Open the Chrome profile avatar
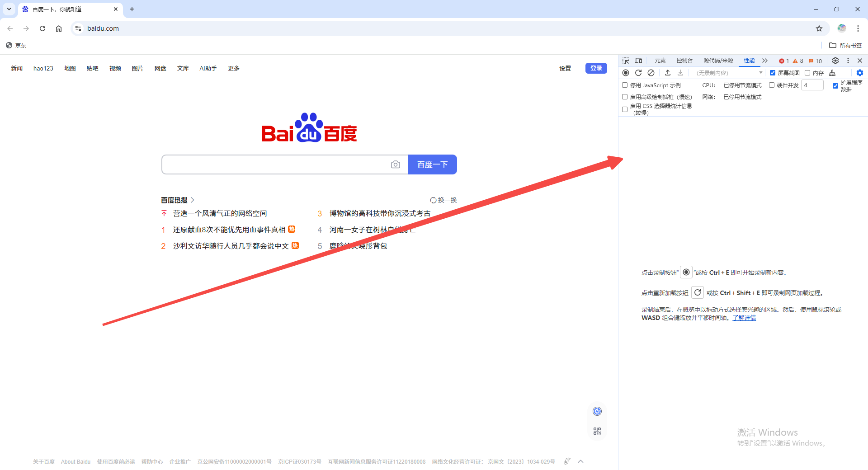Screen dimensions: 868x470 tap(842, 28)
